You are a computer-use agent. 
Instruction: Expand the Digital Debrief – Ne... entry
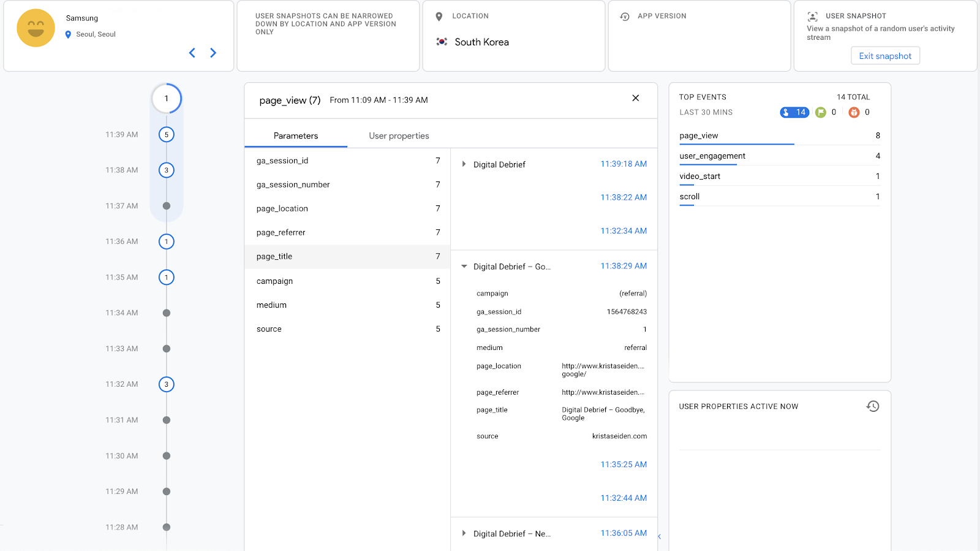click(x=464, y=534)
